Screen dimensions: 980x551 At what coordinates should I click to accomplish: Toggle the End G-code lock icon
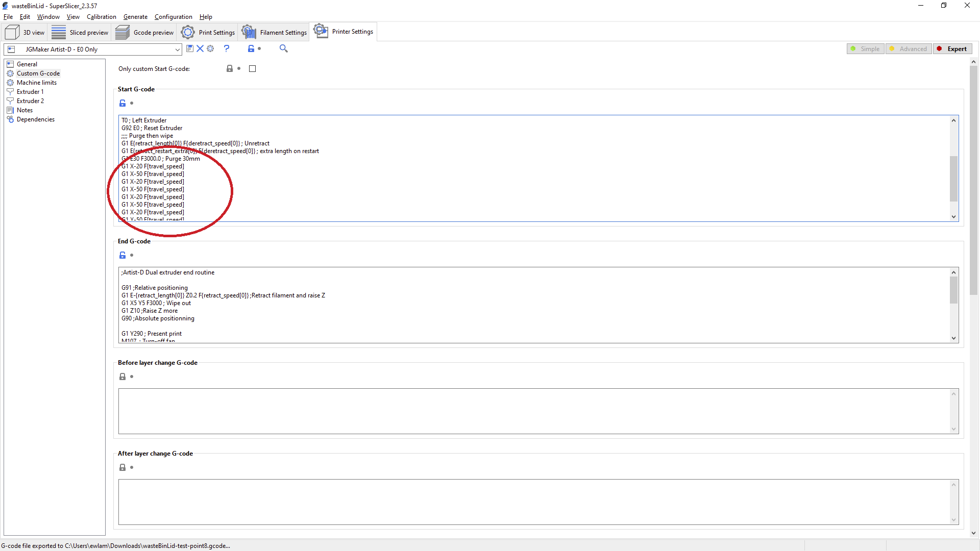pos(122,255)
